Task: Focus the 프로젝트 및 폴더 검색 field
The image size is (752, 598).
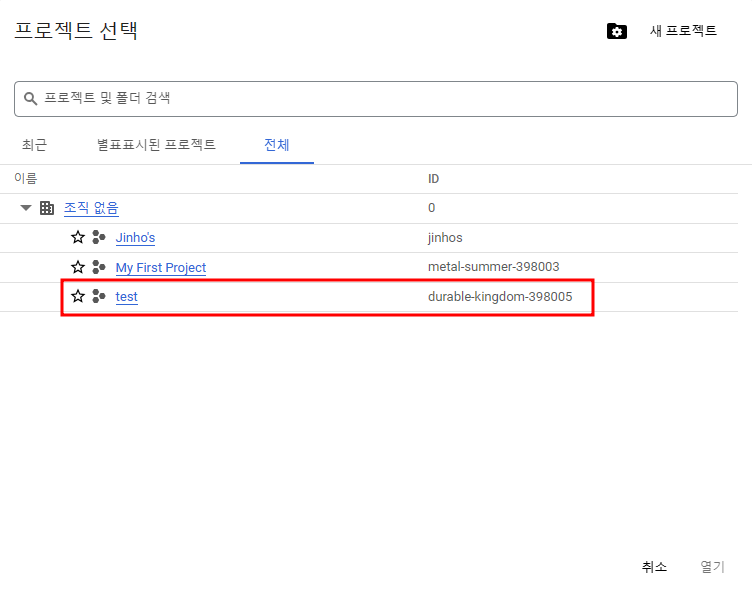Action: click(376, 99)
